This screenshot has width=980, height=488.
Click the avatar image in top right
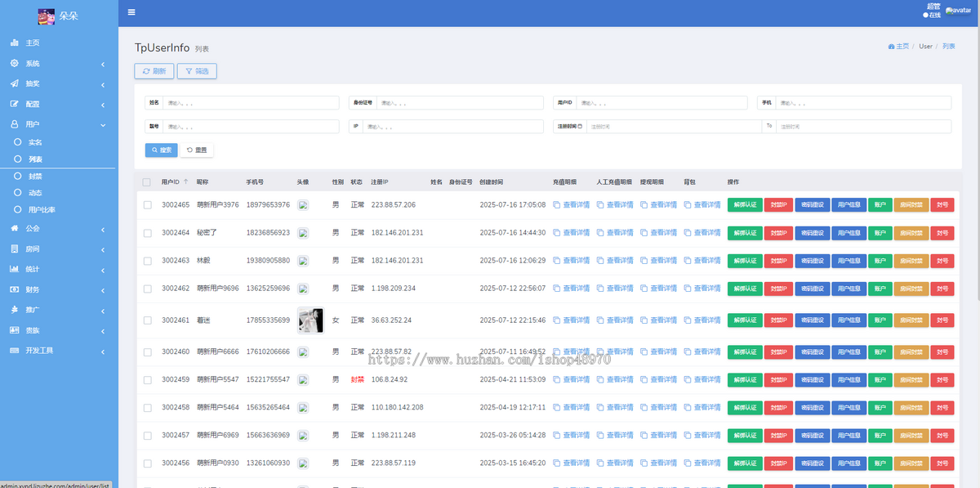point(958,11)
